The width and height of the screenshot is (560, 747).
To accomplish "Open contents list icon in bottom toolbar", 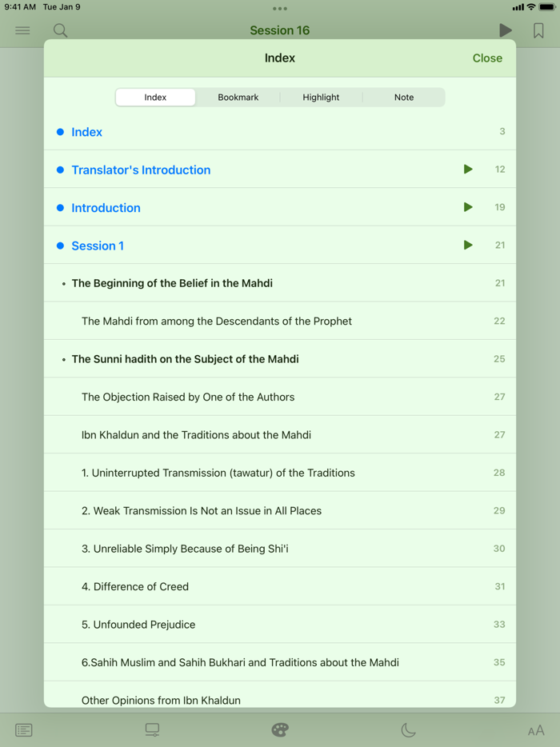I will pos(24,729).
